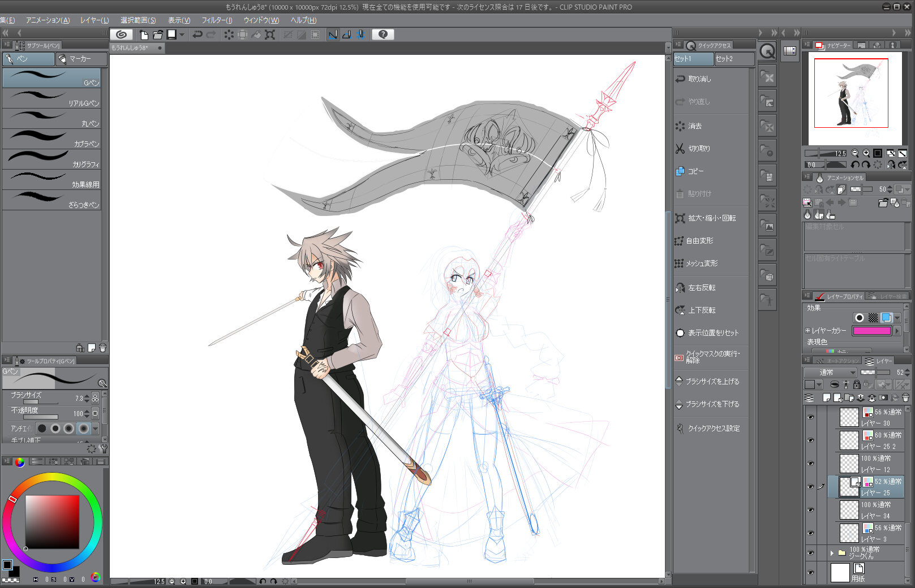Click the help question mark icon
The image size is (915, 588).
pos(383,34)
